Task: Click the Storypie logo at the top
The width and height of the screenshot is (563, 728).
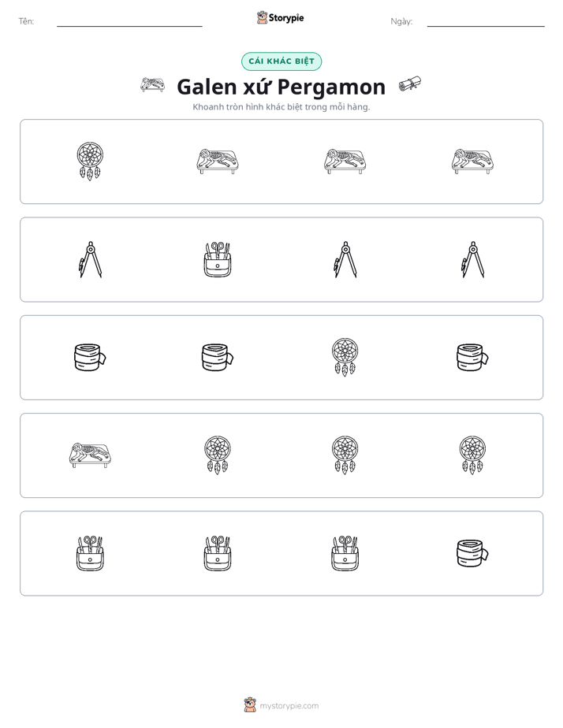Action: pos(280,17)
